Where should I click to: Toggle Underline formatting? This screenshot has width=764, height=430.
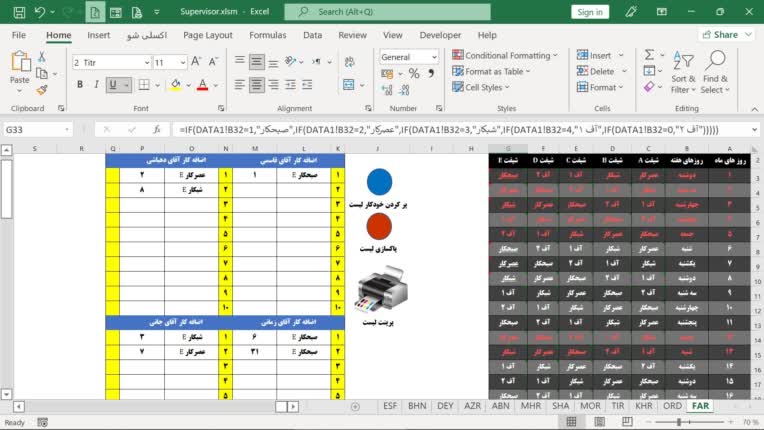tap(113, 85)
